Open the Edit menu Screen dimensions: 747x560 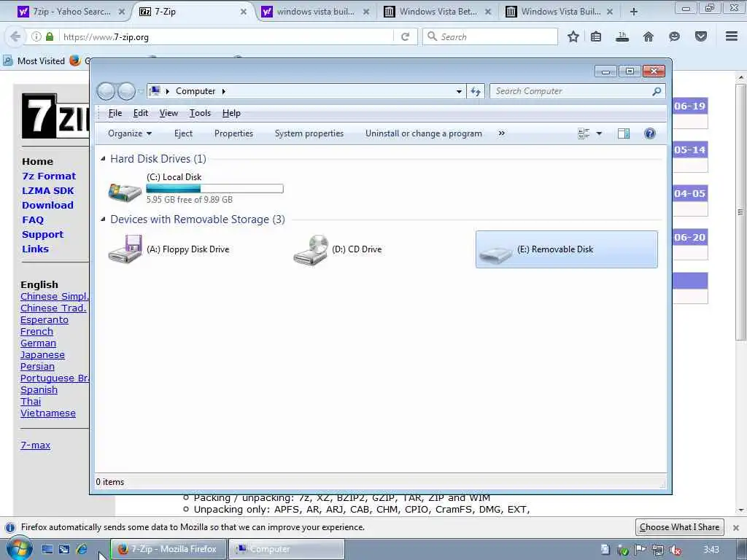141,113
